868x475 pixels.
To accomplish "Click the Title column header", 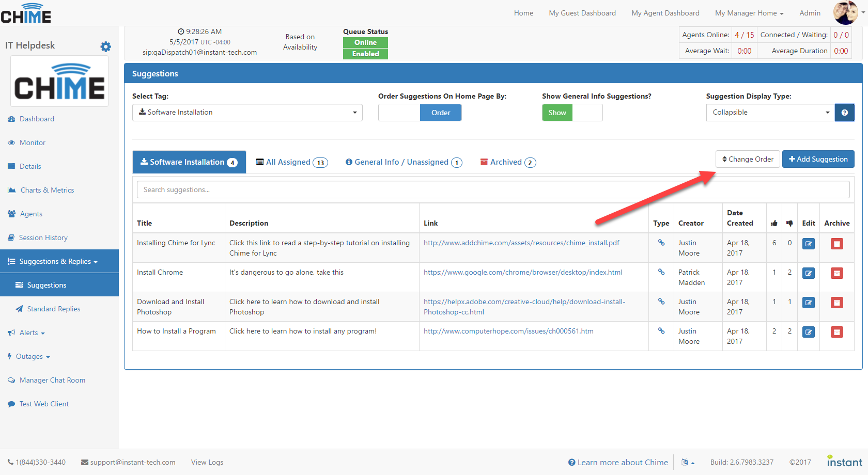I will click(144, 223).
